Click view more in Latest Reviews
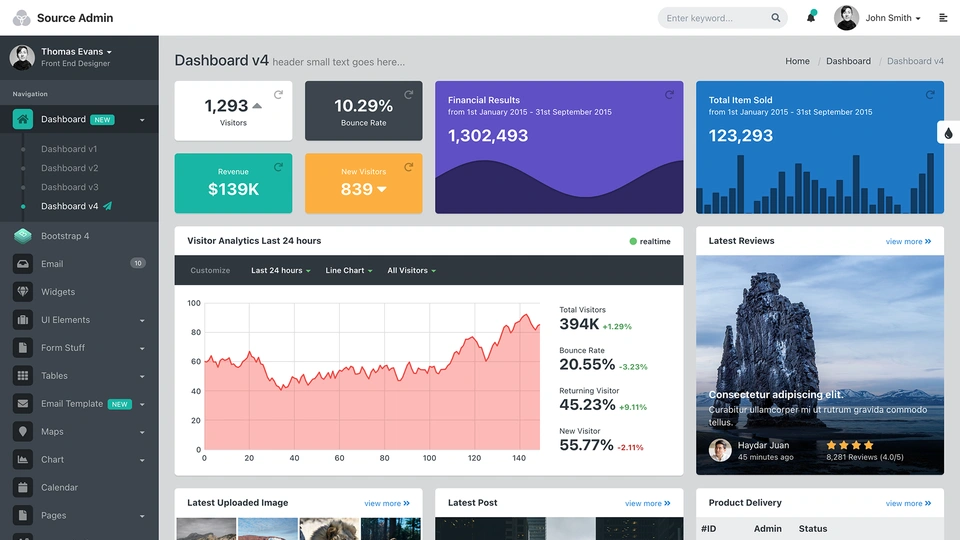 coord(908,241)
